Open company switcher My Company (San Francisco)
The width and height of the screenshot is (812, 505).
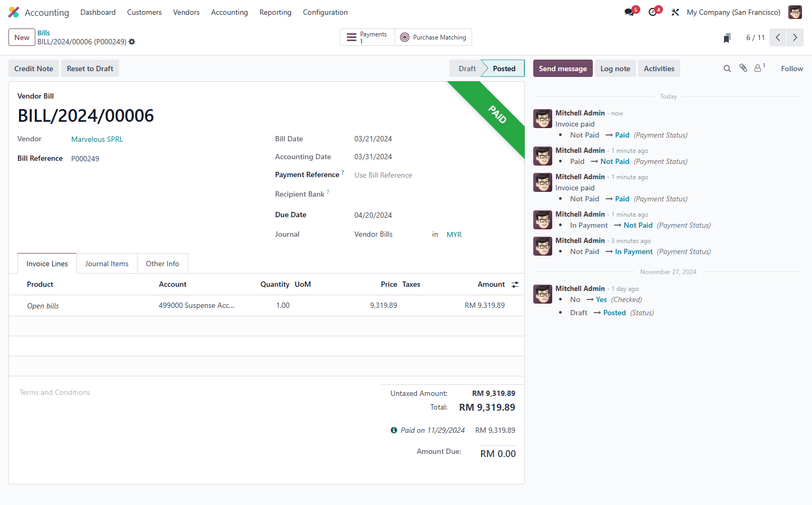(x=733, y=12)
